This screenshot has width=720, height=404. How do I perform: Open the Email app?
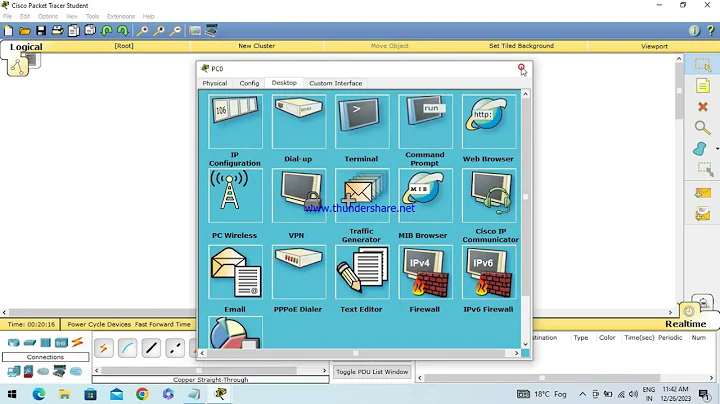coord(235,272)
